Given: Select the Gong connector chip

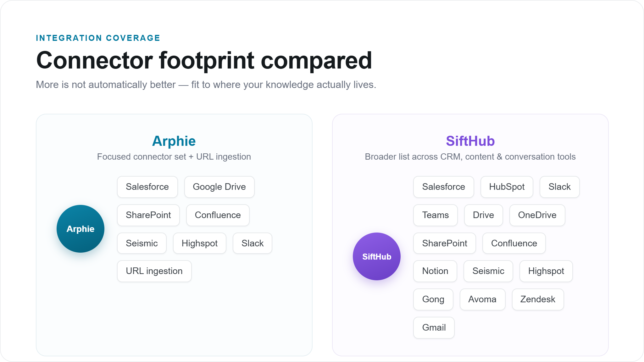Looking at the screenshot, I should tap(433, 299).
